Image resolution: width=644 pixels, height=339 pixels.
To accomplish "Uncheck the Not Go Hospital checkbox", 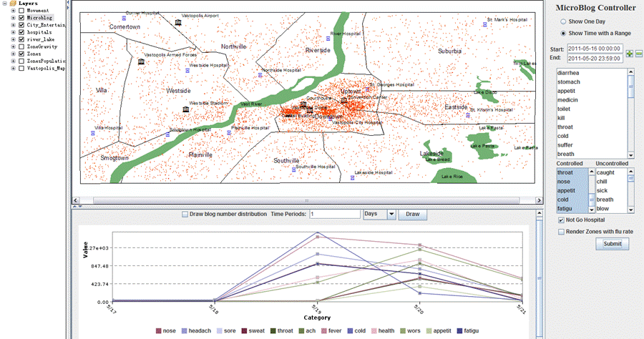I will 561,220.
